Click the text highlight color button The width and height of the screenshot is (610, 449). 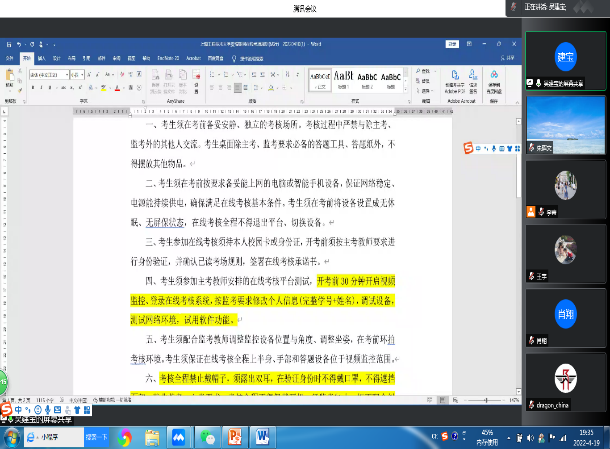(x=101, y=86)
